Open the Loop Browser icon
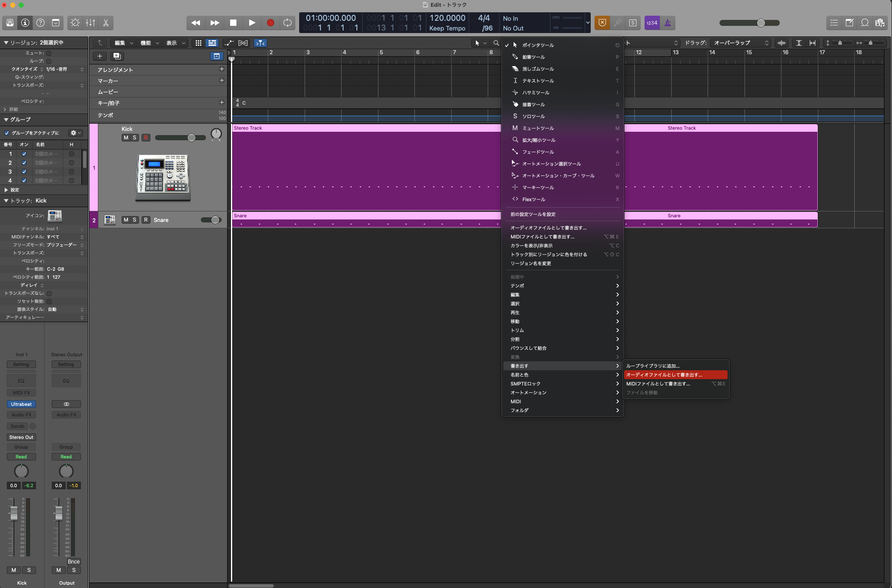The image size is (892, 588). [x=865, y=23]
